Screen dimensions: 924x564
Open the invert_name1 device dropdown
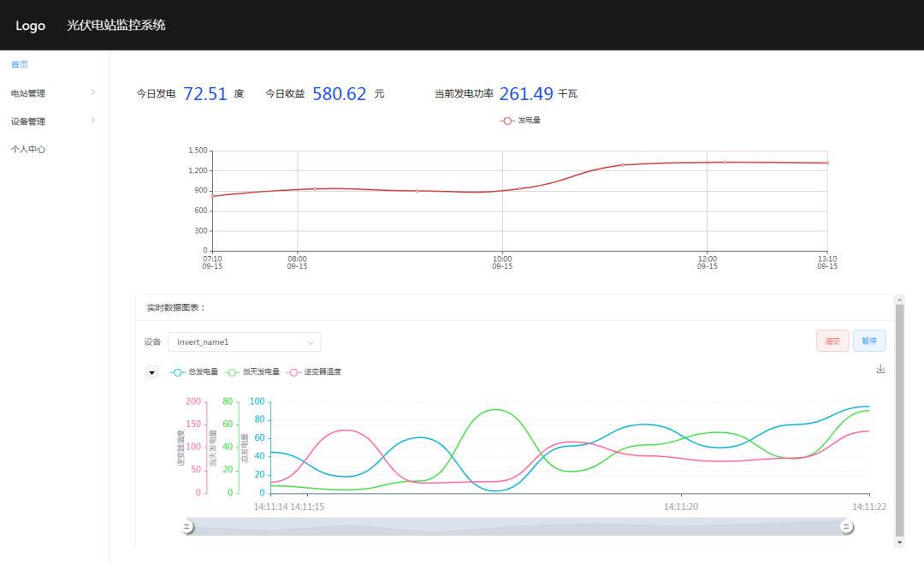[244, 341]
